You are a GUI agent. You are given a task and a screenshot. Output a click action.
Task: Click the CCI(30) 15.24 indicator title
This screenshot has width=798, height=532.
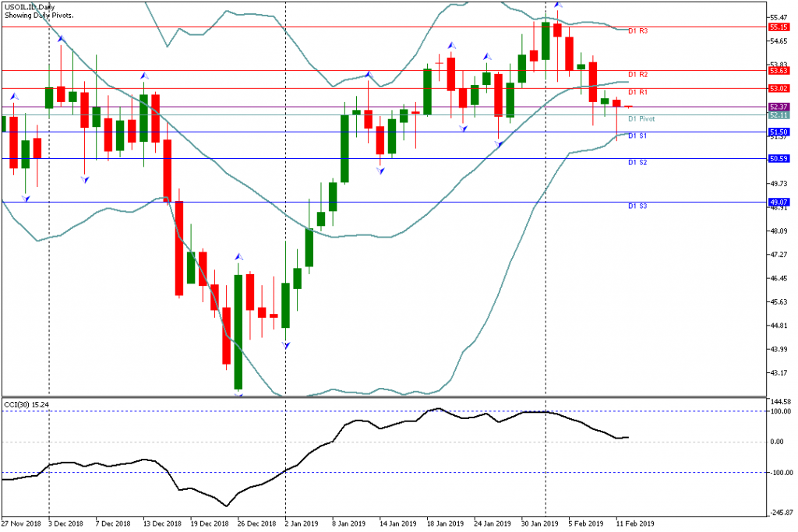pos(26,404)
